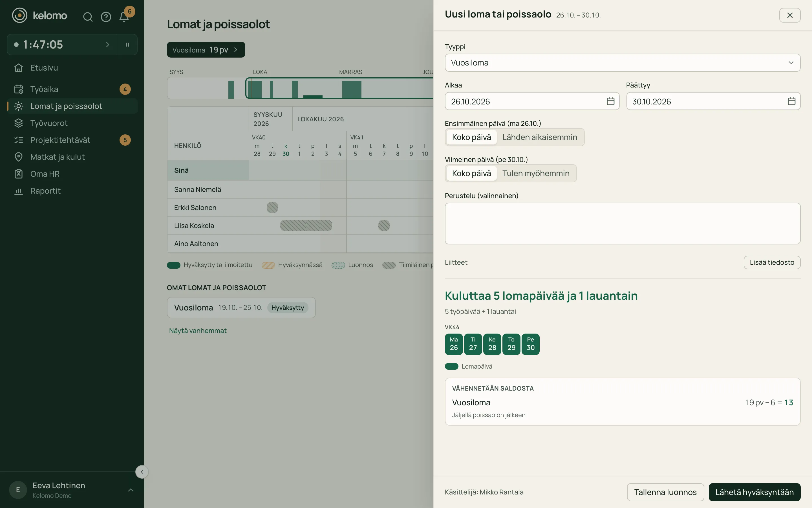Select Koko päivä for Viimeinen päivä
Image resolution: width=812 pixels, height=508 pixels.
pyautogui.click(x=471, y=173)
